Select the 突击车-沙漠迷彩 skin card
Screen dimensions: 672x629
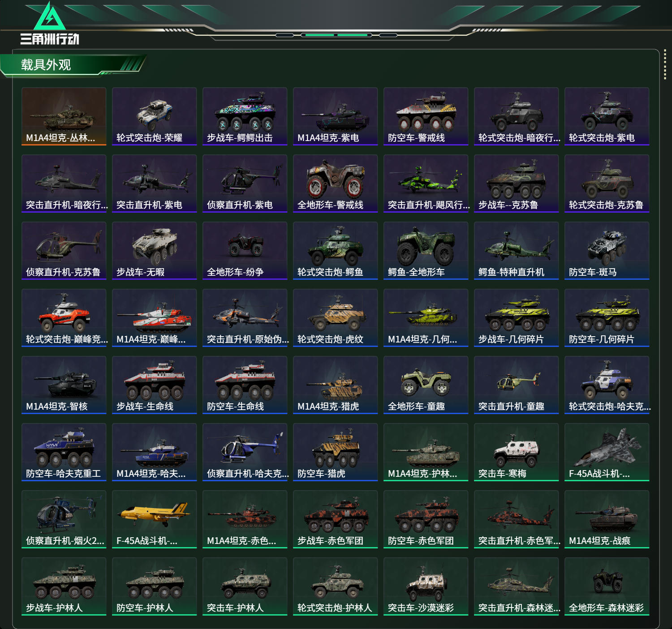click(426, 586)
